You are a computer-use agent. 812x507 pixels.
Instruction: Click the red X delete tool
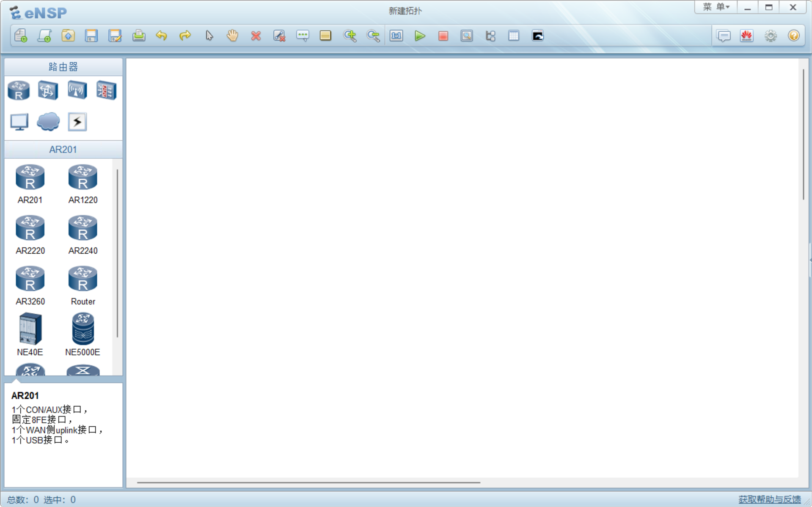coord(256,36)
